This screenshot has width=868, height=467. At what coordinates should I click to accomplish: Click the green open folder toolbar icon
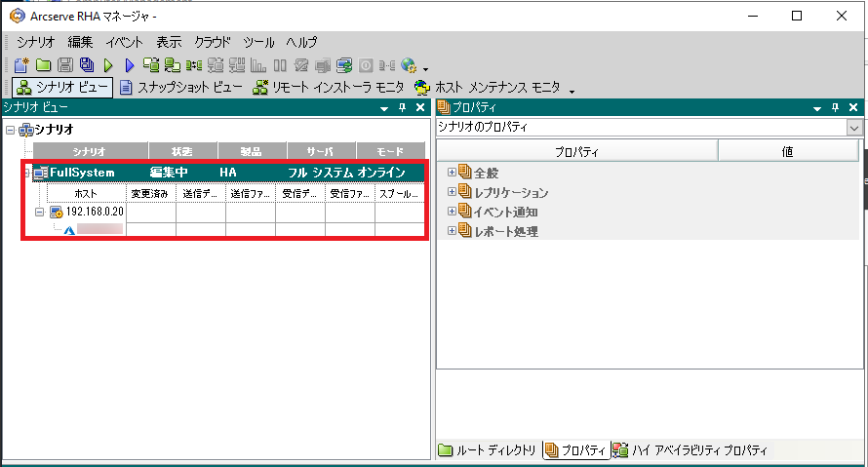tap(43, 65)
